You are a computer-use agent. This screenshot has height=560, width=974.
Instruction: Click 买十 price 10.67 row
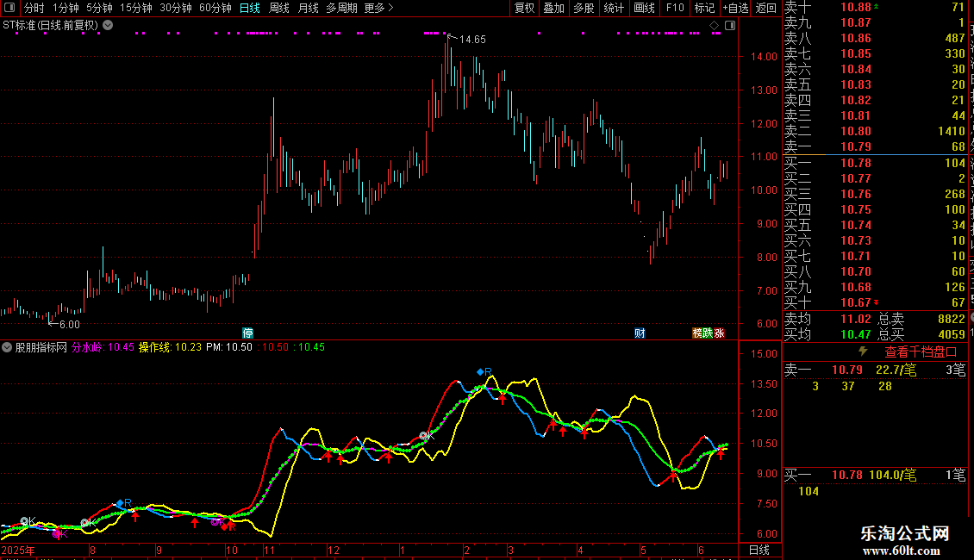pyautogui.click(x=875, y=302)
